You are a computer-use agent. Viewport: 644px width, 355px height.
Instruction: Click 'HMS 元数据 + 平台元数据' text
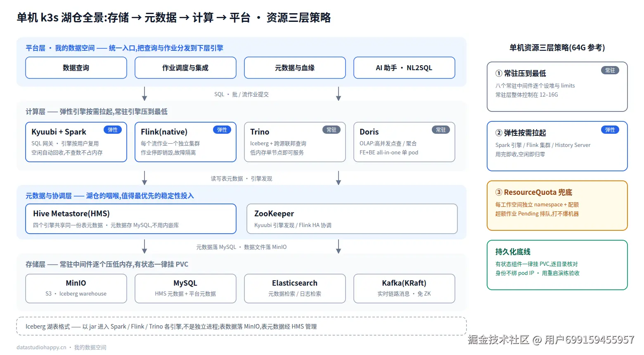(x=185, y=294)
